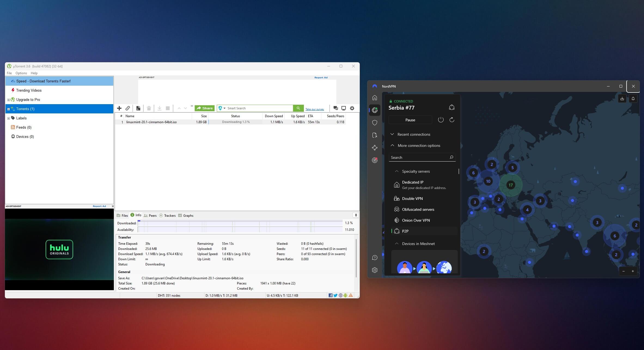Expand Recent connections in NordVPN
This screenshot has width=644, height=350.
(410, 134)
